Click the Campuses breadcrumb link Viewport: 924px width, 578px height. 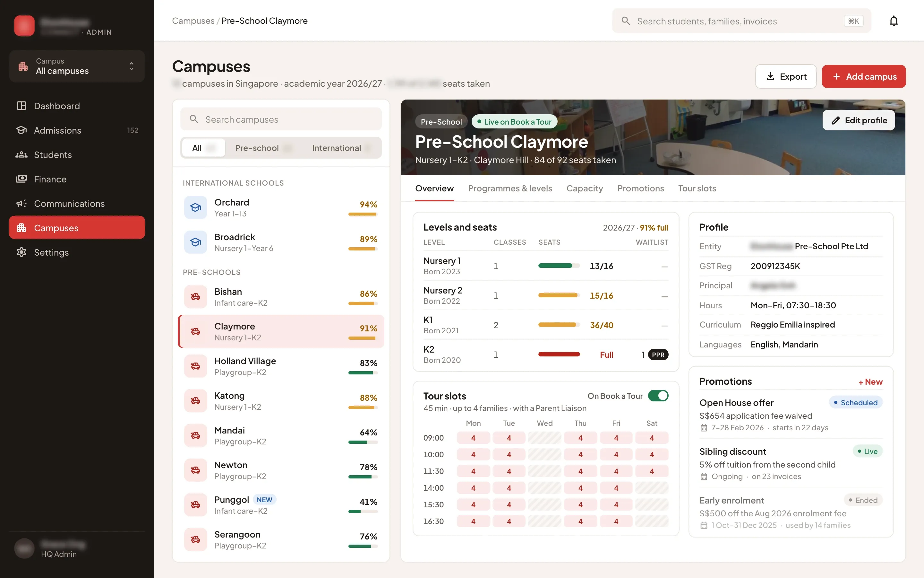193,21
